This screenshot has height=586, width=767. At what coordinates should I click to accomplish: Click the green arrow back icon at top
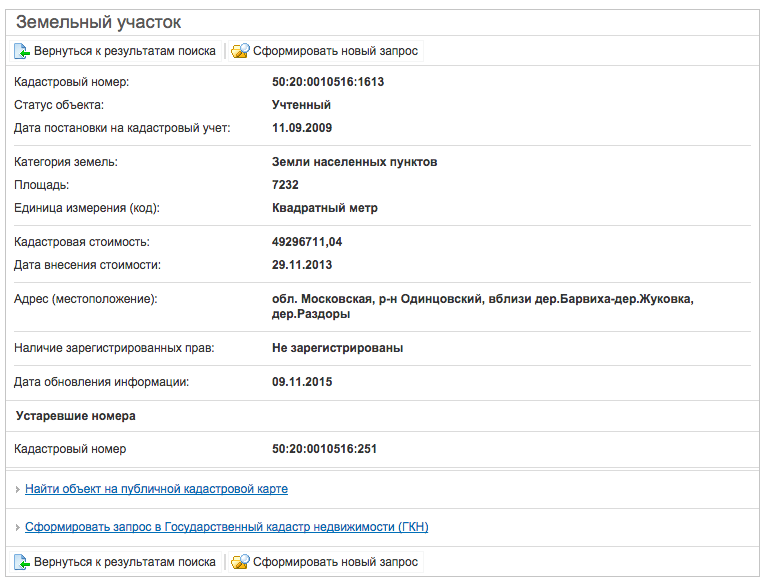click(x=22, y=51)
